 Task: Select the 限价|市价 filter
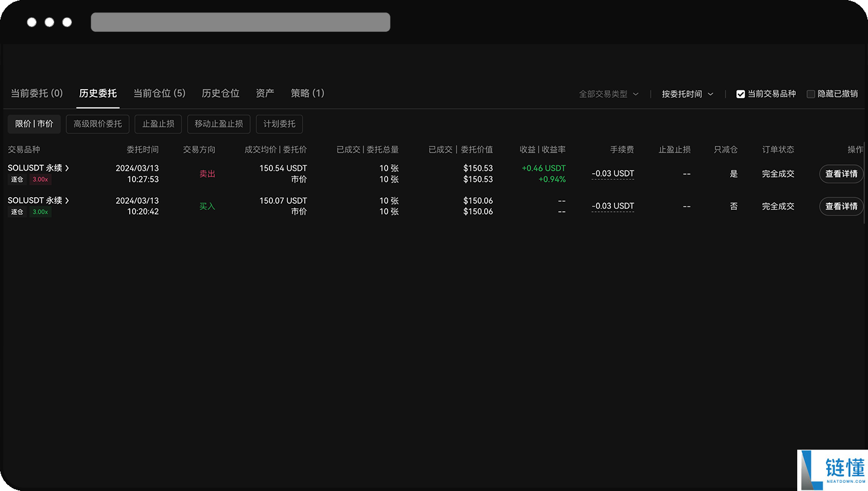(34, 124)
